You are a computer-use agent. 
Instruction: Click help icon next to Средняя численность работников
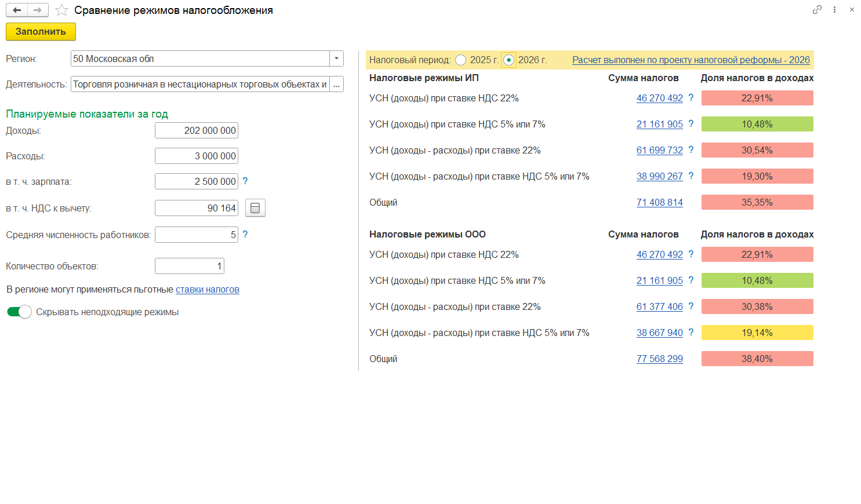[245, 235]
